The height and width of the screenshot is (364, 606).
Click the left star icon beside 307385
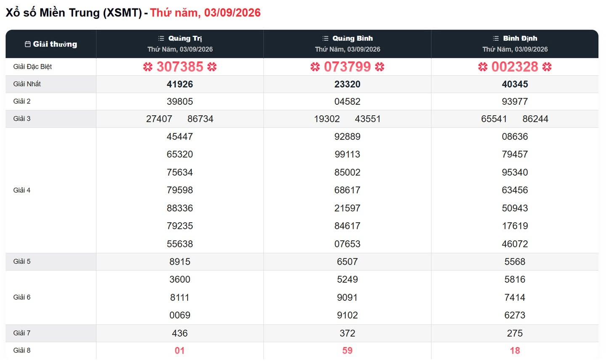(148, 67)
